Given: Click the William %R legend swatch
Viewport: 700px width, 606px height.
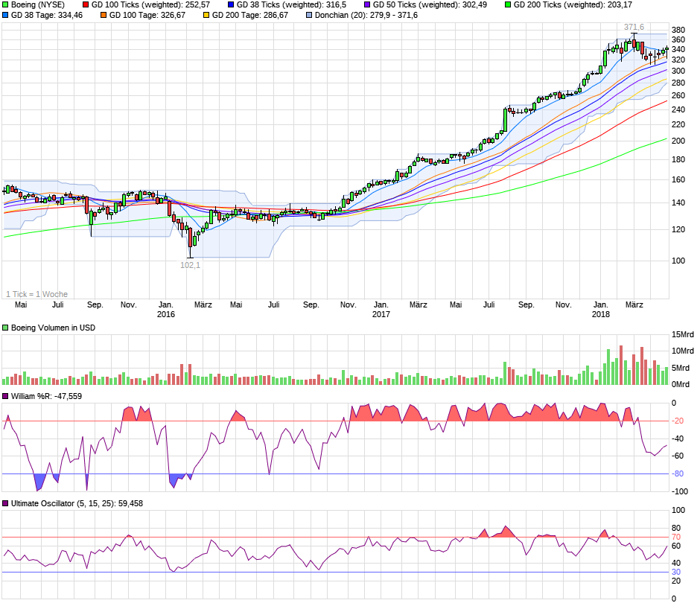Looking at the screenshot, I should click(5, 396).
